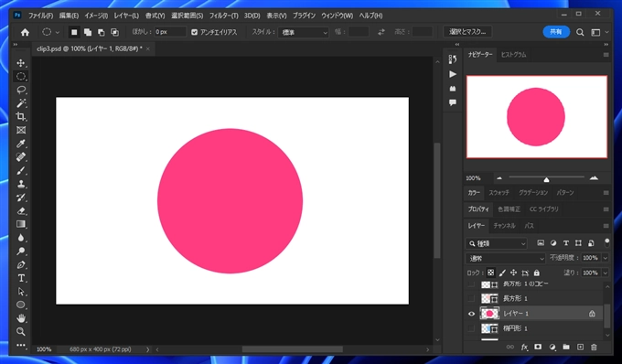The width and height of the screenshot is (622, 364).
Task: Select New selection mode
Action: point(74,32)
